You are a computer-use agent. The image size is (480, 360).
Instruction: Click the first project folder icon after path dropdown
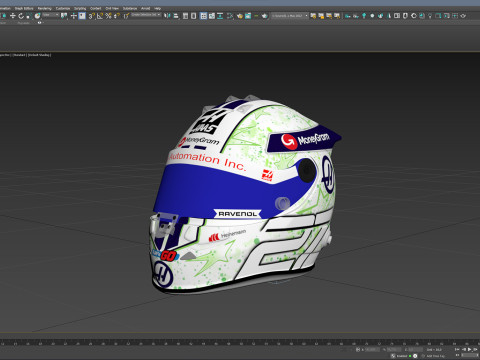click(313, 16)
